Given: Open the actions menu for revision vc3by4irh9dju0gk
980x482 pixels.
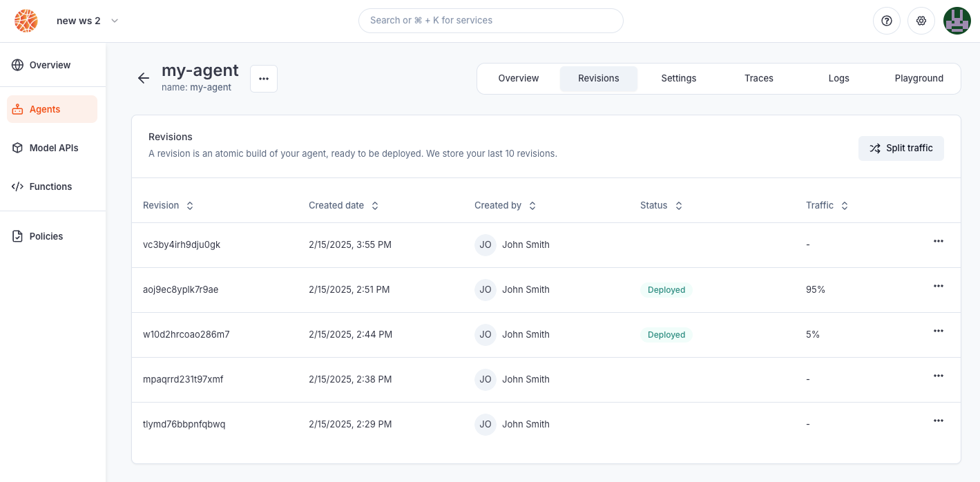Looking at the screenshot, I should pos(938,241).
